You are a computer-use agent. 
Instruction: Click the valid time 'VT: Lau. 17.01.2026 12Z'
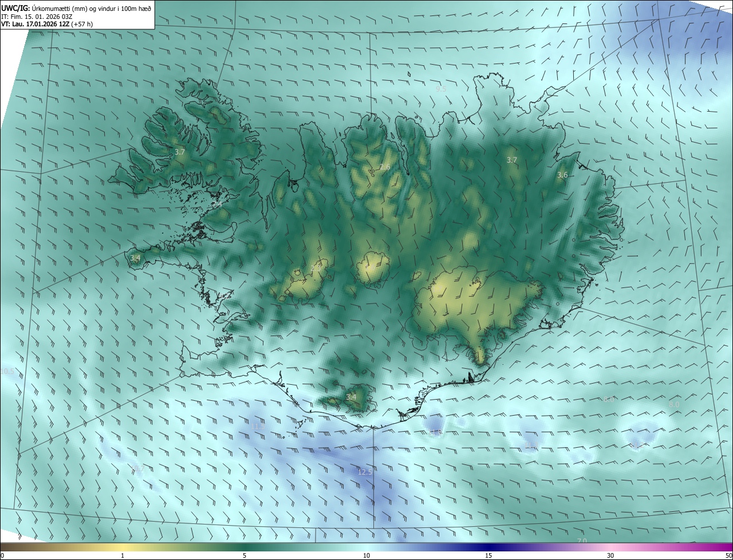click(36, 25)
